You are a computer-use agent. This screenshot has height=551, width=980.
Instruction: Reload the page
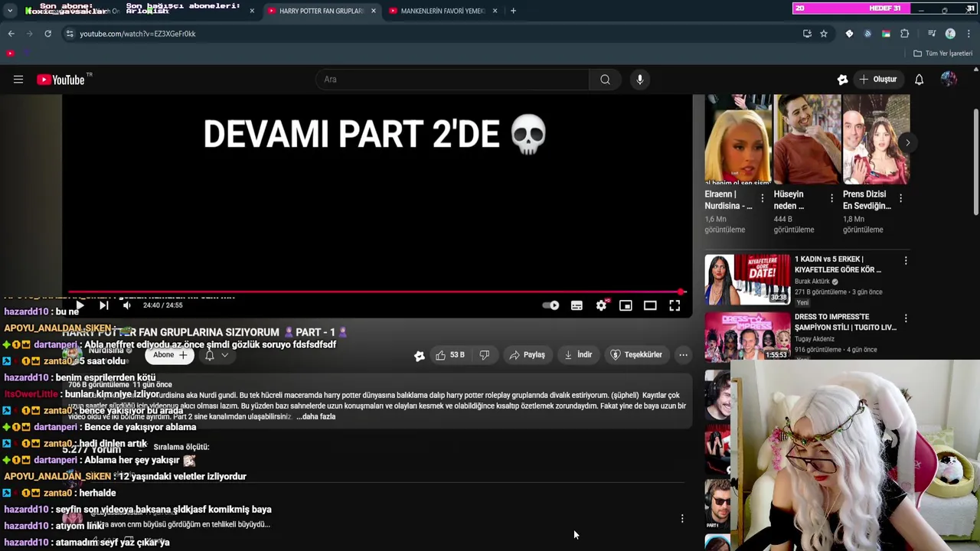point(47,34)
